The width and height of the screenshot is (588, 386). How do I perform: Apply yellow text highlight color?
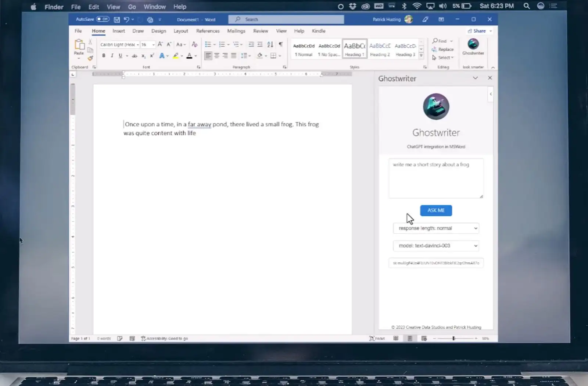click(x=176, y=56)
